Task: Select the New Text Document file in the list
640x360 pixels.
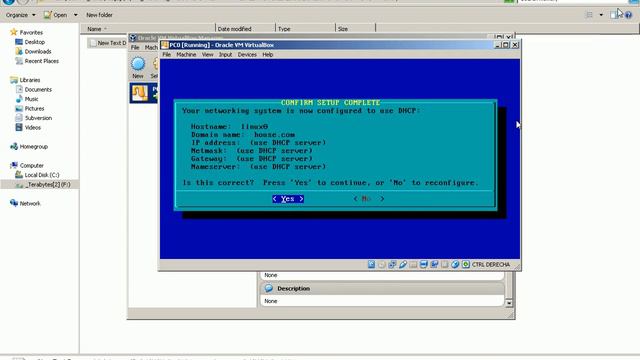Action: [x=108, y=43]
